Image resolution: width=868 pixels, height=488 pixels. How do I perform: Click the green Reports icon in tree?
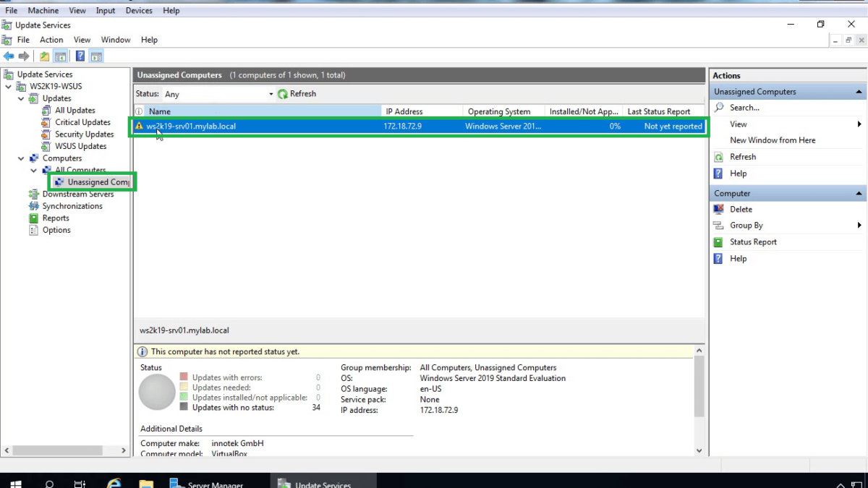point(34,218)
